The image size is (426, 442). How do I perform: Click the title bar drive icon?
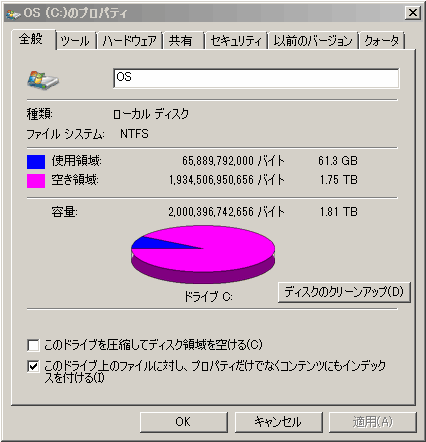13,14
